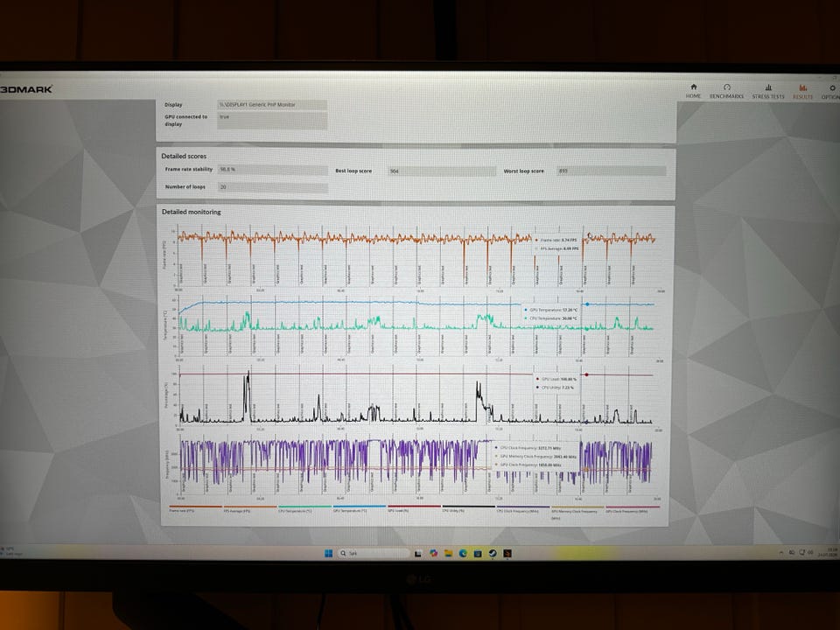This screenshot has width=840, height=630.
Task: Open the Windows Start menu
Action: [x=328, y=553]
